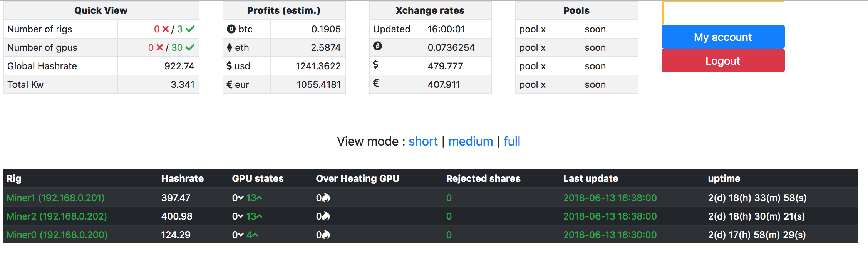Image resolution: width=868 pixels, height=255 pixels.
Task: Click the green up chevron in Miner2 GPU states
Action: [x=260, y=216]
